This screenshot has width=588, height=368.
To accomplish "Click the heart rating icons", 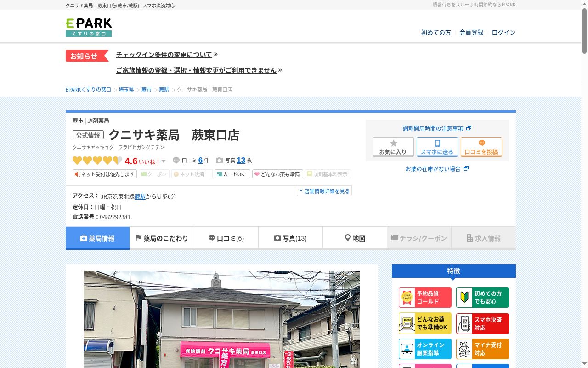I will coord(97,161).
